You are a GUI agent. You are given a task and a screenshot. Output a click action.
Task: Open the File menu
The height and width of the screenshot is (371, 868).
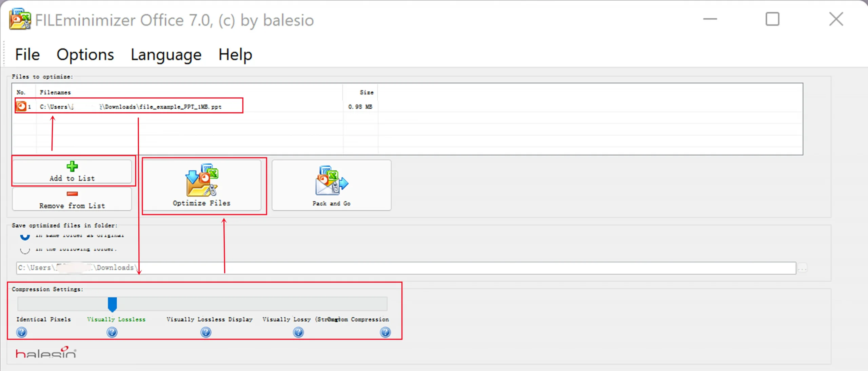point(27,55)
